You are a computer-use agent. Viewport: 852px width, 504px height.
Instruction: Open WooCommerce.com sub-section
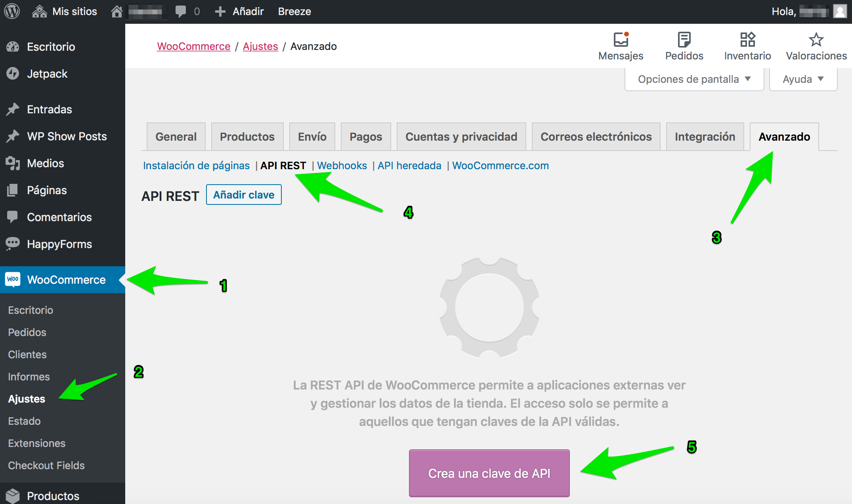pos(501,166)
